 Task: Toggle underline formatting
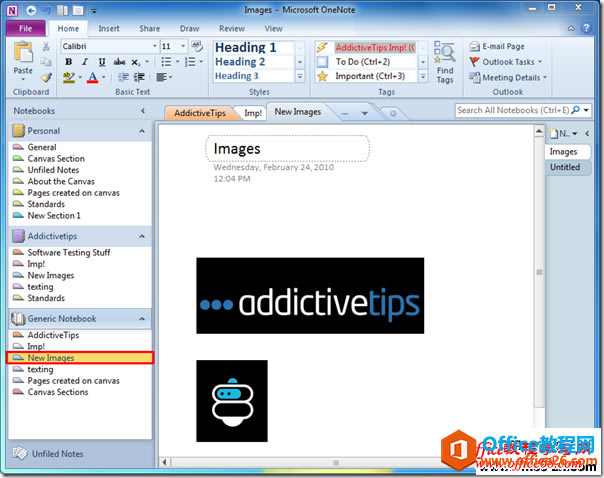coord(101,62)
